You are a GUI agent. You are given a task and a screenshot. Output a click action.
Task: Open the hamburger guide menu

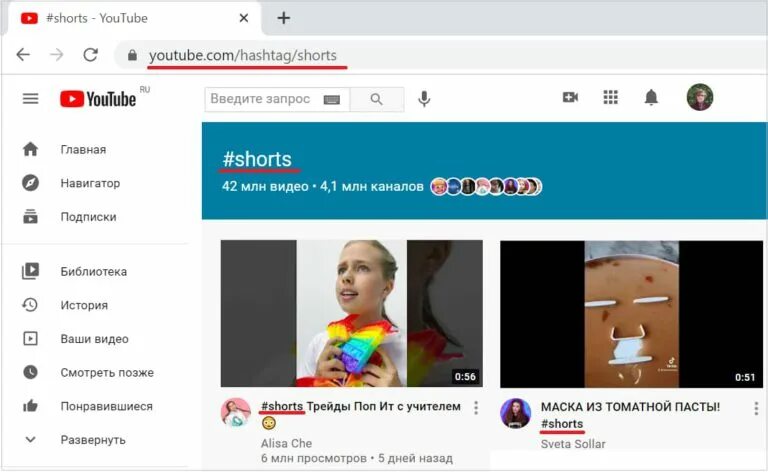point(30,99)
